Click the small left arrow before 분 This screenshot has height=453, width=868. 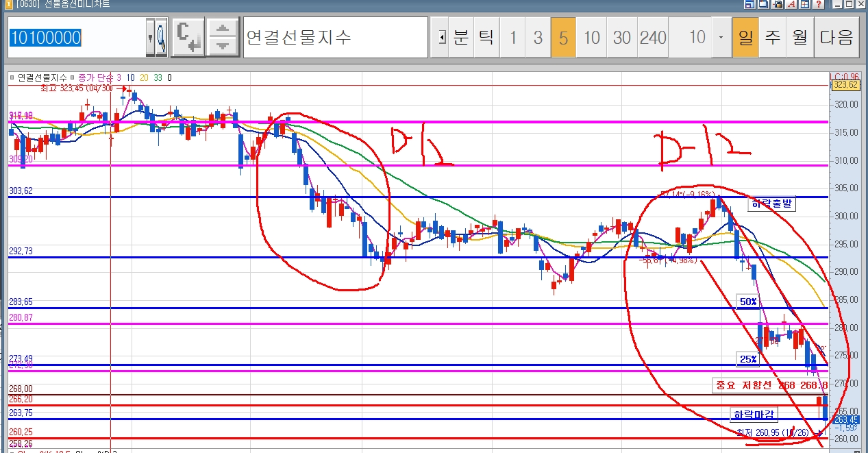click(442, 37)
